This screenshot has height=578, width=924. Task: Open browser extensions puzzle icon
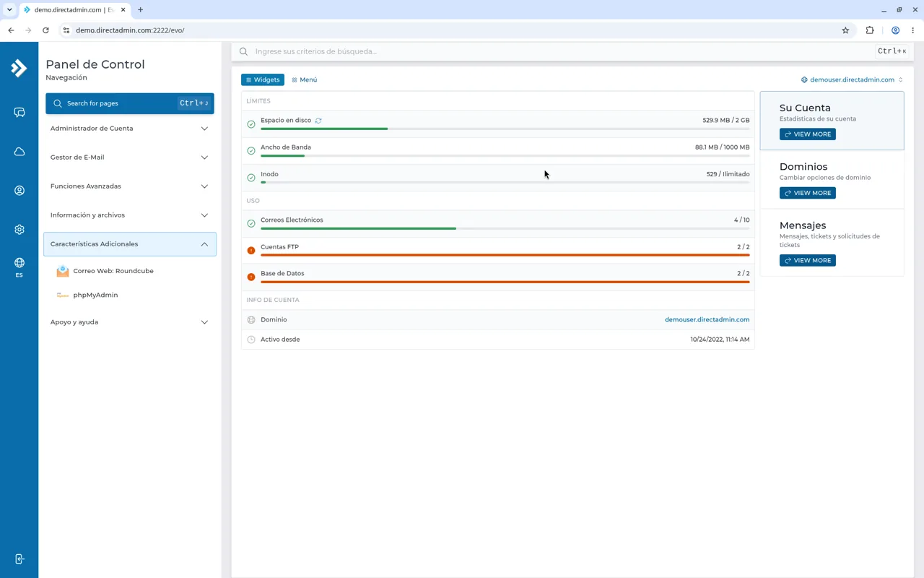pos(870,30)
